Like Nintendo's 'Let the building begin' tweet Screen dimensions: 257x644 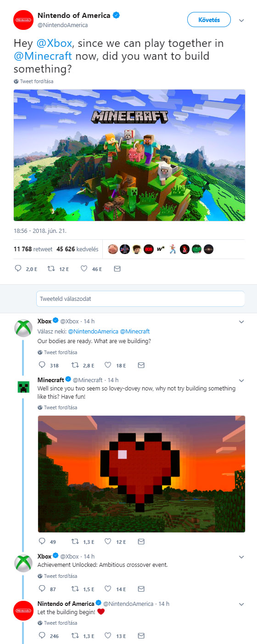pyautogui.click(x=108, y=636)
